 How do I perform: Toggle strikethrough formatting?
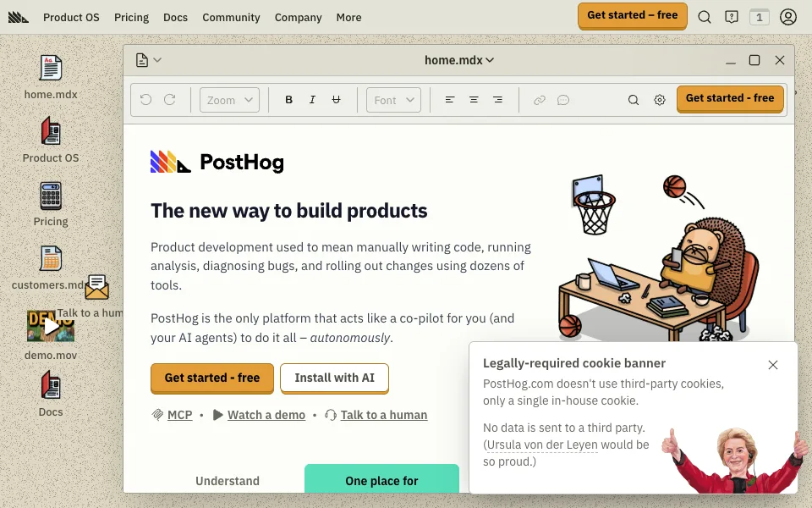tap(336, 100)
